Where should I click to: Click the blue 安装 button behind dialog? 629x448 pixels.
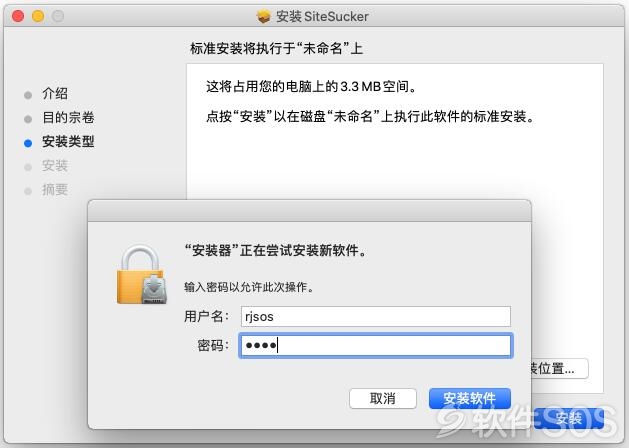[x=568, y=418]
